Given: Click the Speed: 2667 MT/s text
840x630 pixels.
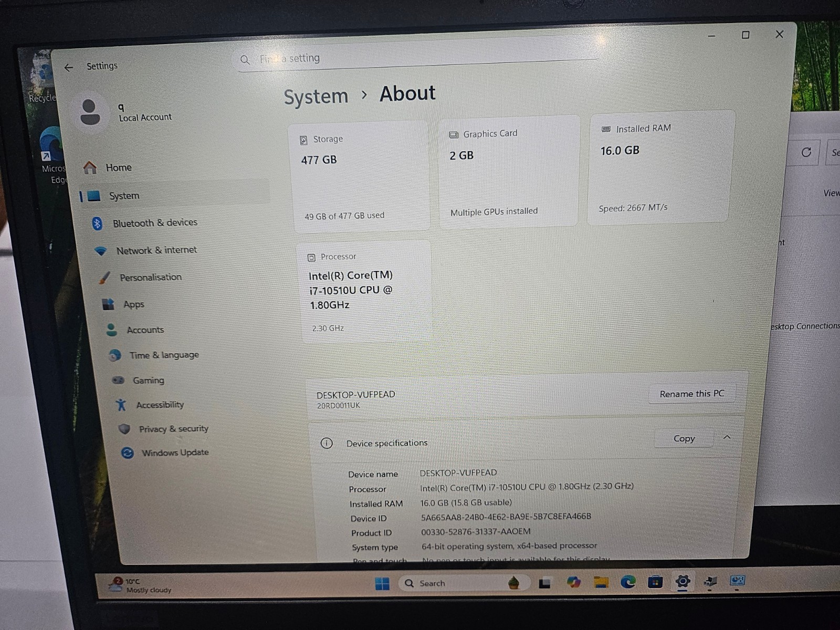Looking at the screenshot, I should (633, 208).
